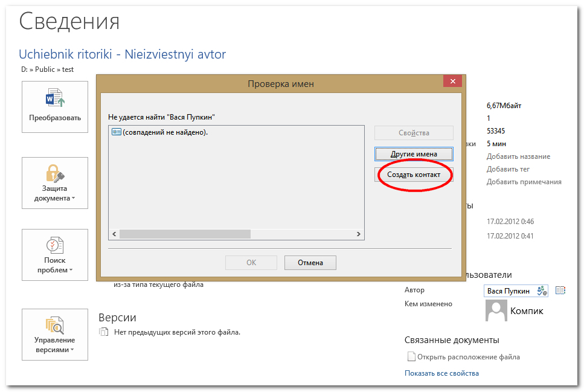Open the Управление версиями dropdown button
This screenshot has height=392, width=584.
click(55, 334)
